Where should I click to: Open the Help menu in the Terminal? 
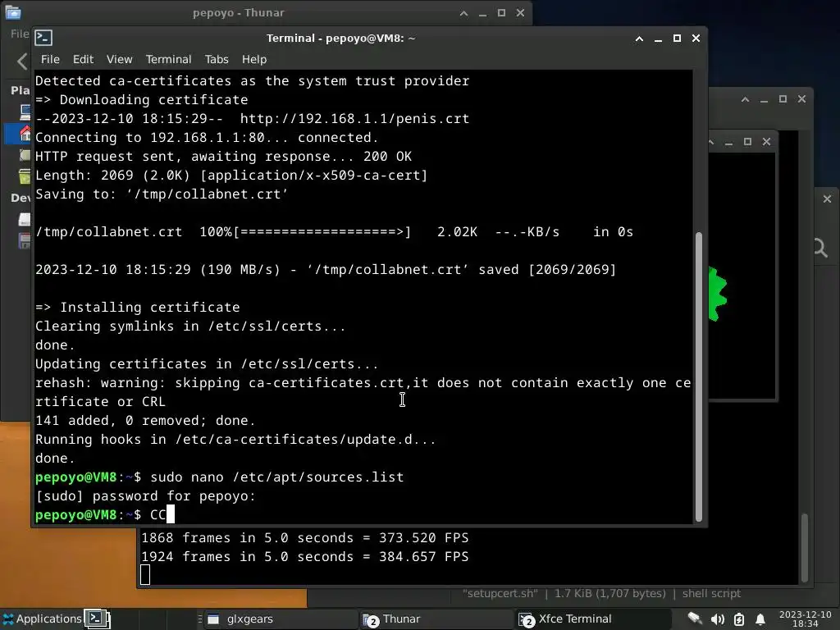[254, 59]
